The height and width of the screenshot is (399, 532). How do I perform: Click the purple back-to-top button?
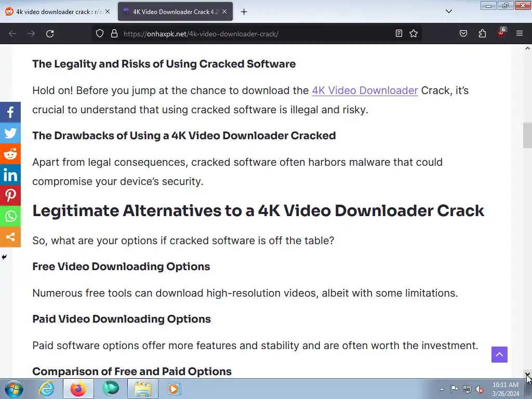pos(499,354)
